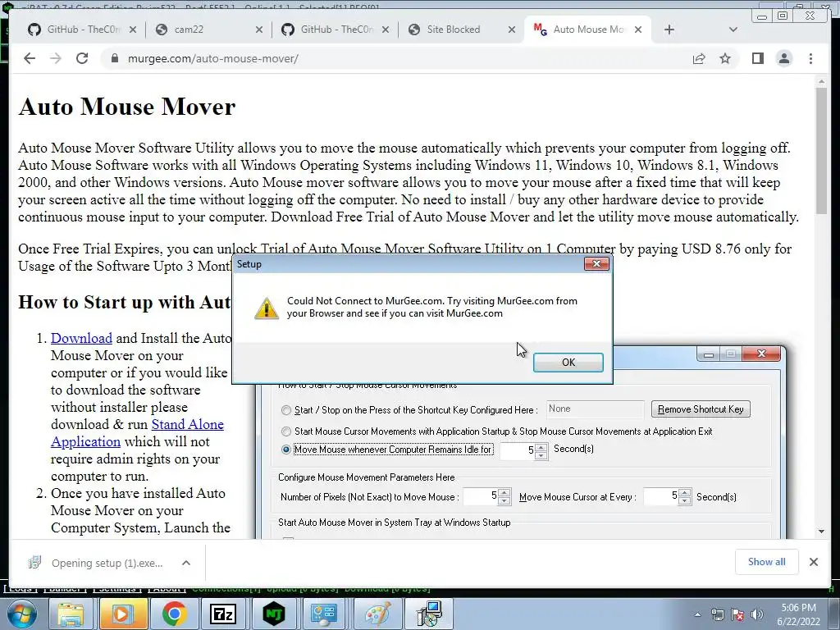The image size is (840, 630).
Task: Select the Move Mouse when Idle radio option
Action: 286,450
